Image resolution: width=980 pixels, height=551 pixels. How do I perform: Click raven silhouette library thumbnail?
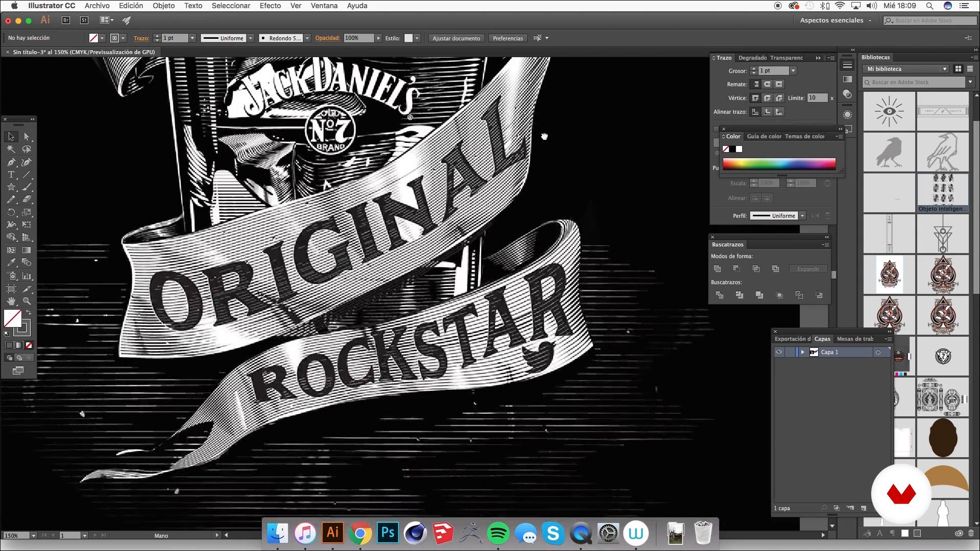889,152
